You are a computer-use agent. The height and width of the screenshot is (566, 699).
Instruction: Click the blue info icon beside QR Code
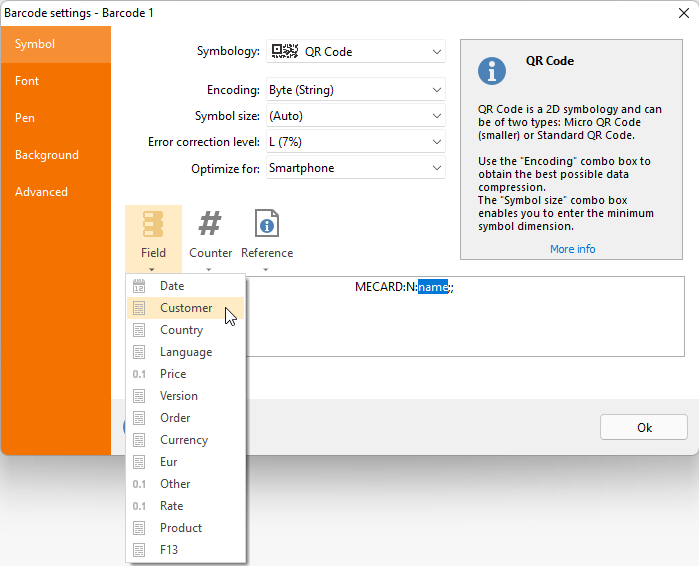coord(491,70)
